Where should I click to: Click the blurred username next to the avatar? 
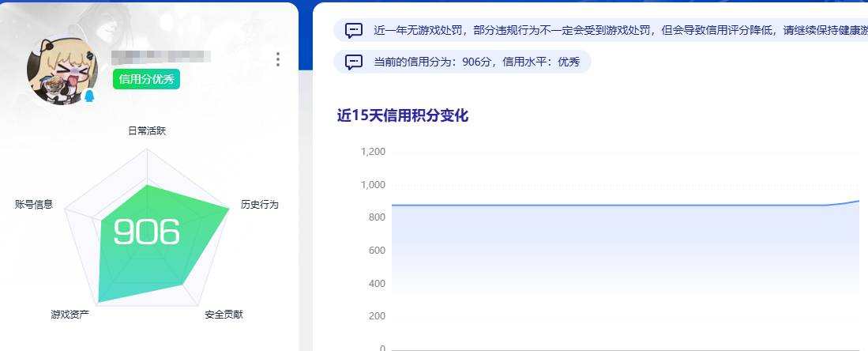click(161, 56)
